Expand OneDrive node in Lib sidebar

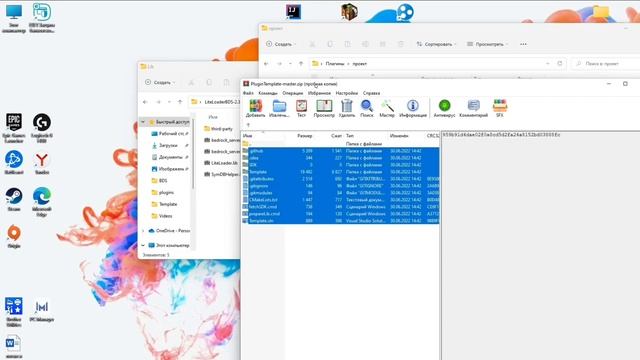[143, 231]
